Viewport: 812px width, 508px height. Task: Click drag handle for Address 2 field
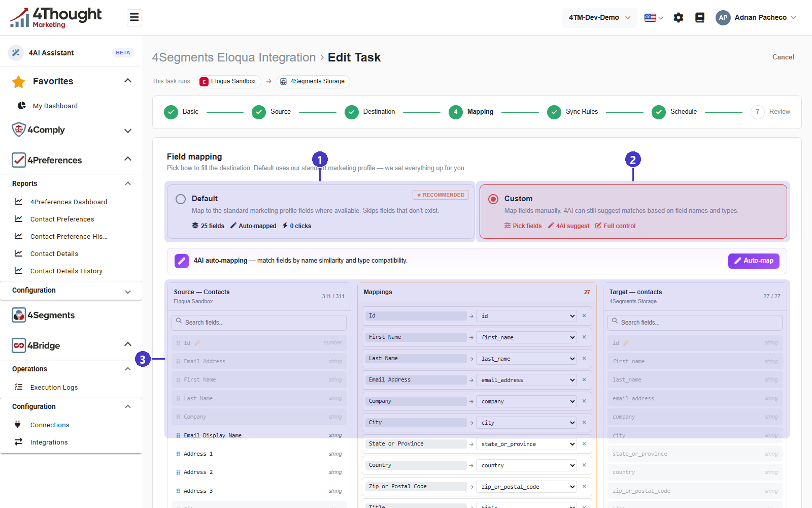(178, 472)
